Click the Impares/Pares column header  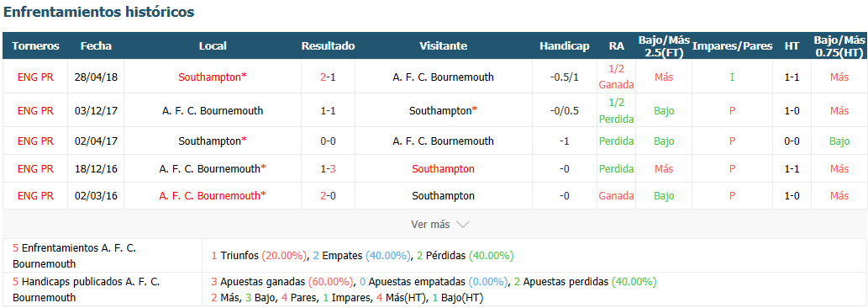[732, 46]
